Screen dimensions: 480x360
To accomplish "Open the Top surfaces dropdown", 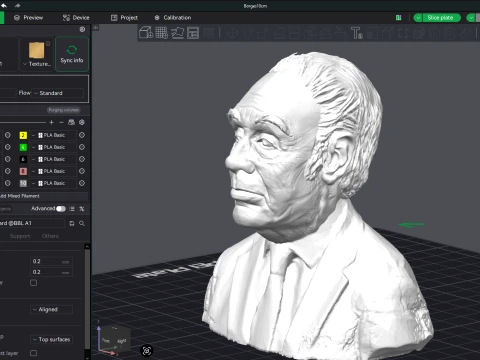I will 51,339.
